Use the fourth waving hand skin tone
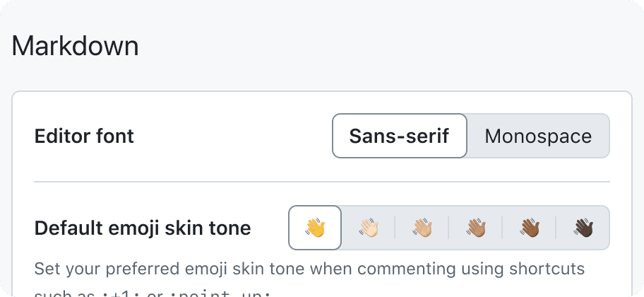The image size is (644, 297). click(476, 228)
